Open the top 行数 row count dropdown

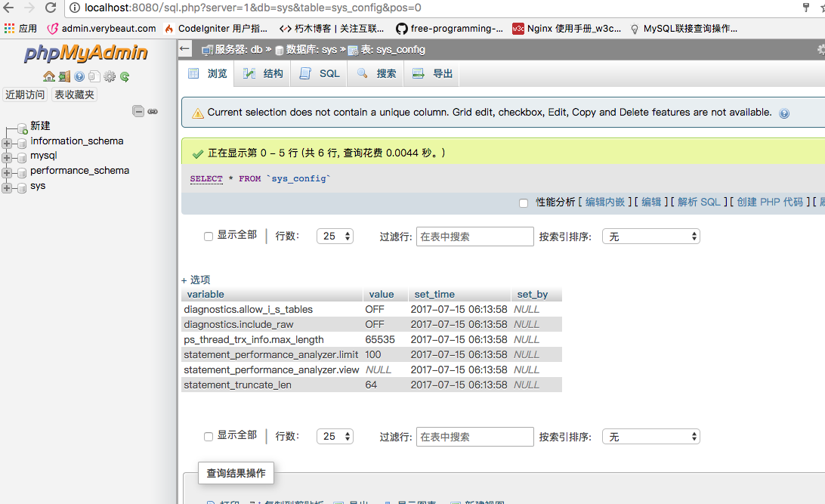tap(335, 237)
